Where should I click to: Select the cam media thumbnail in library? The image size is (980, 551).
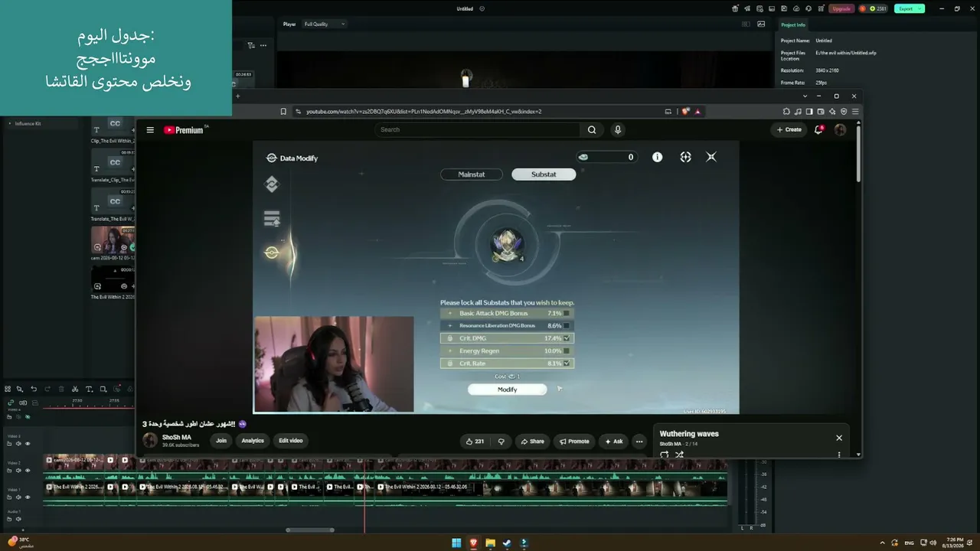[x=113, y=240]
